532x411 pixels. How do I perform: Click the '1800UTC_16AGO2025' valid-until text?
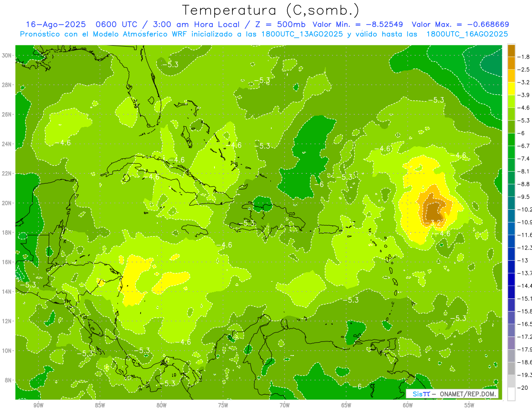(x=467, y=34)
